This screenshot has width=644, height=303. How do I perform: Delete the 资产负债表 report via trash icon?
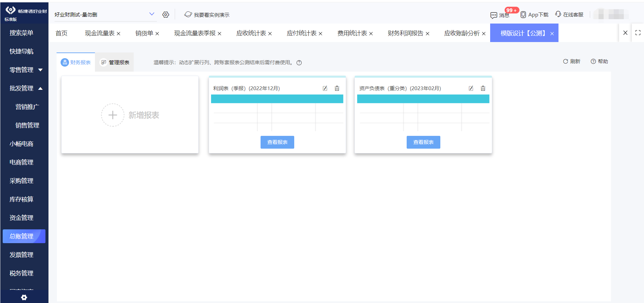(483, 88)
